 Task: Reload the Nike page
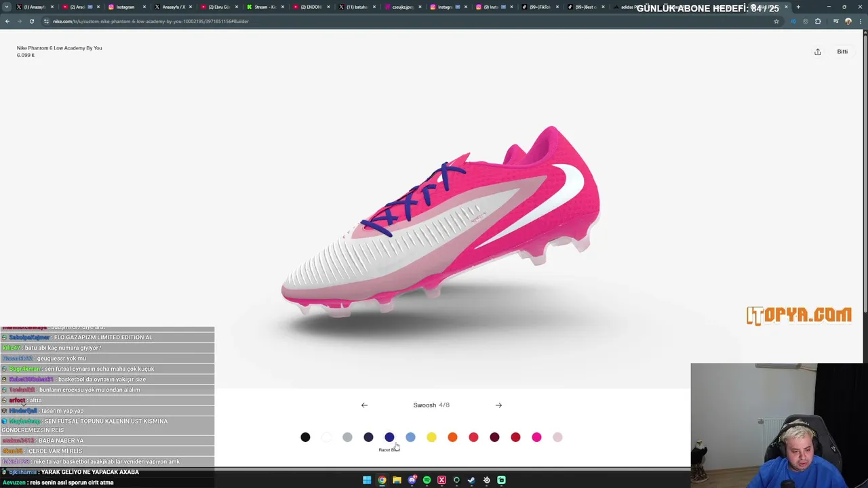tap(31, 21)
